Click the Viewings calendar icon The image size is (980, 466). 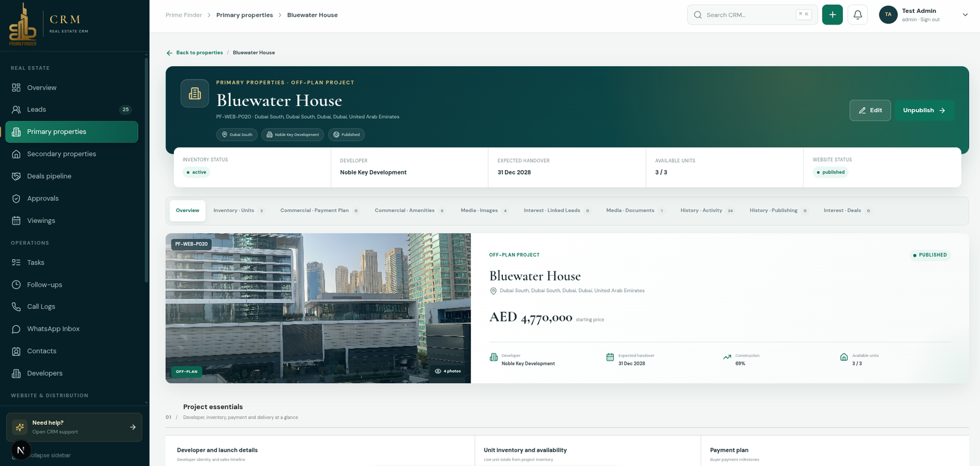pos(17,220)
